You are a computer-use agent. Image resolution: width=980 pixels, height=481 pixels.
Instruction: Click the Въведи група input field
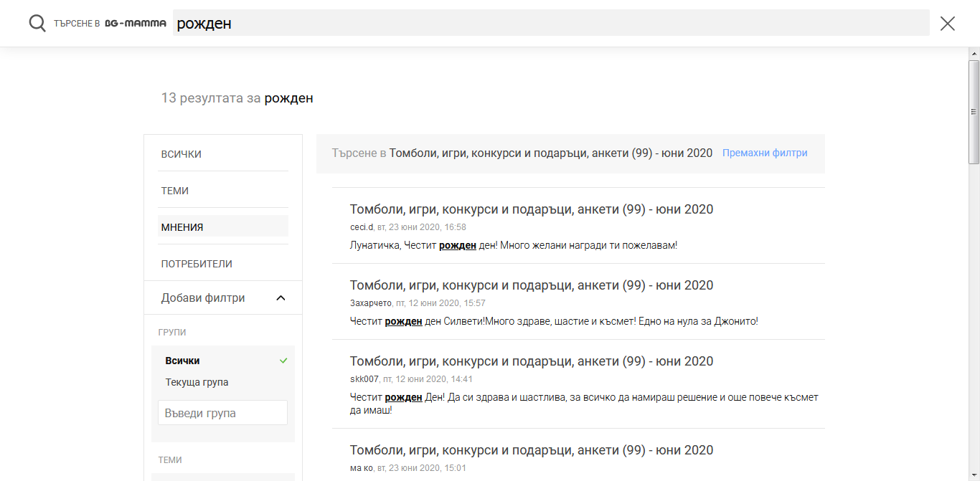coord(222,413)
